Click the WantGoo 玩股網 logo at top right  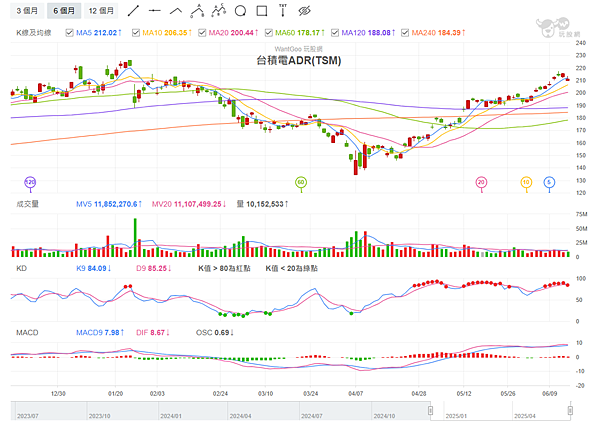[558, 28]
